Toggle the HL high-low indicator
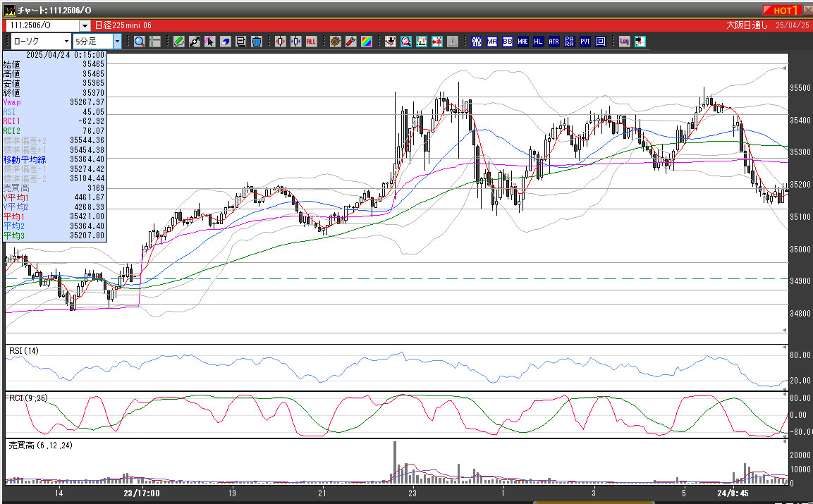The height and width of the screenshot is (504, 813). (538, 42)
